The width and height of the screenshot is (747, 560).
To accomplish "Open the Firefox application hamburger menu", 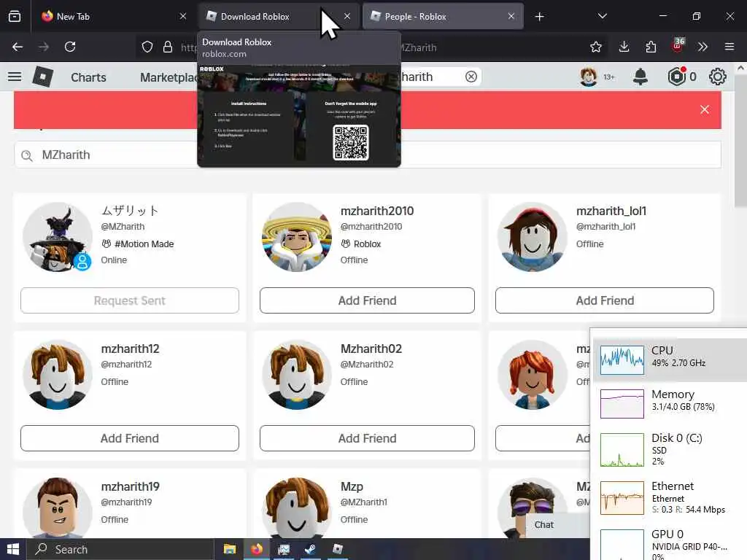I will pos(729,47).
